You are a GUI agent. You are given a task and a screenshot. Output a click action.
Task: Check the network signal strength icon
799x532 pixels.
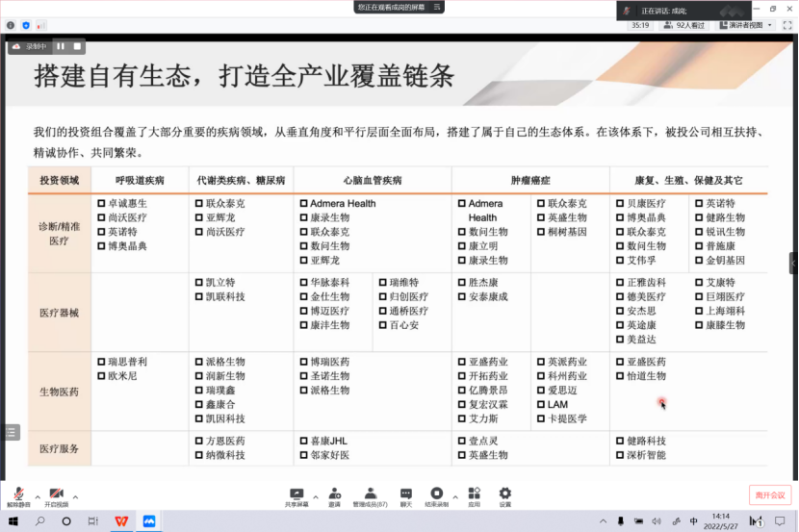click(41, 25)
